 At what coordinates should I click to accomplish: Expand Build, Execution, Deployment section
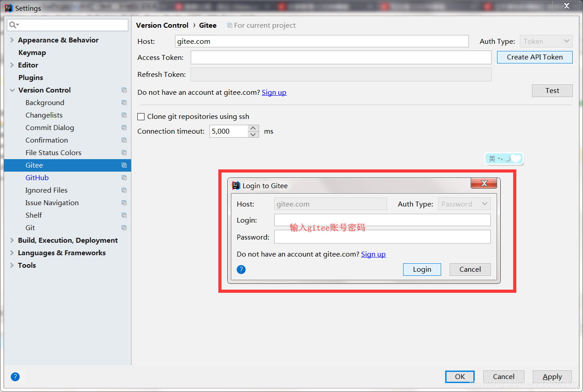tap(12, 240)
